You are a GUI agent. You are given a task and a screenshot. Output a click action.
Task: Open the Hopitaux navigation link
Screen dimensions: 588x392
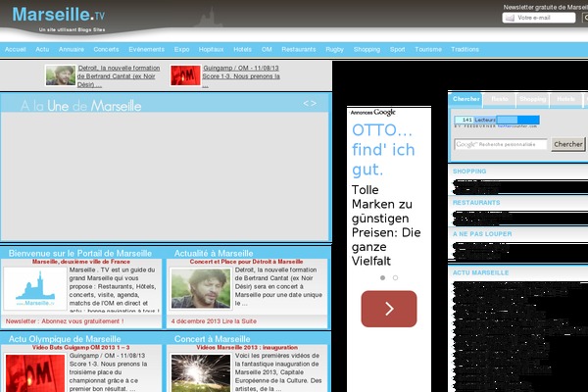tap(211, 50)
